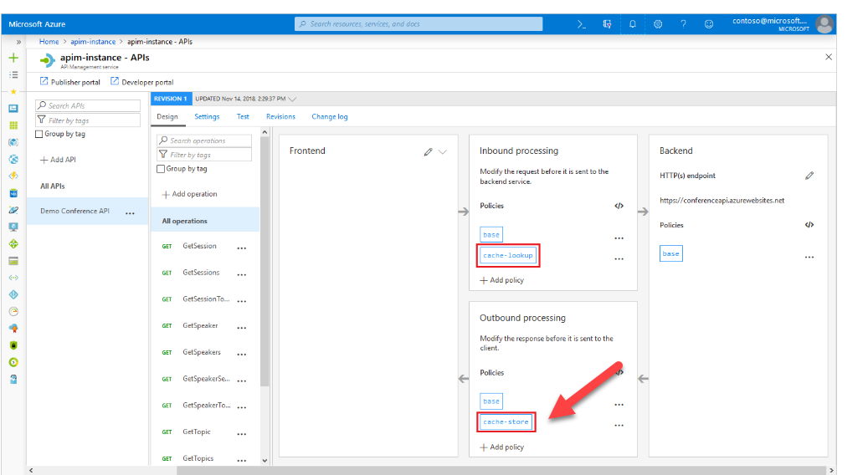Enable the Group by tag checkbox in the operations list
The width and height of the screenshot is (868, 475).
click(x=161, y=169)
